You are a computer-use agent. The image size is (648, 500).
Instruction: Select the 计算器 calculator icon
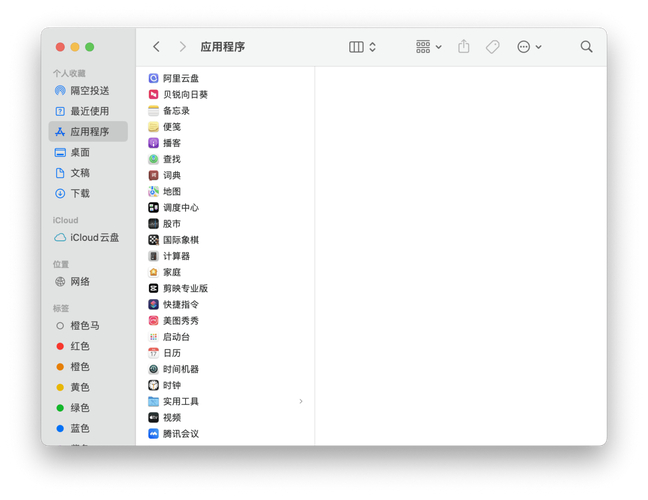(153, 256)
